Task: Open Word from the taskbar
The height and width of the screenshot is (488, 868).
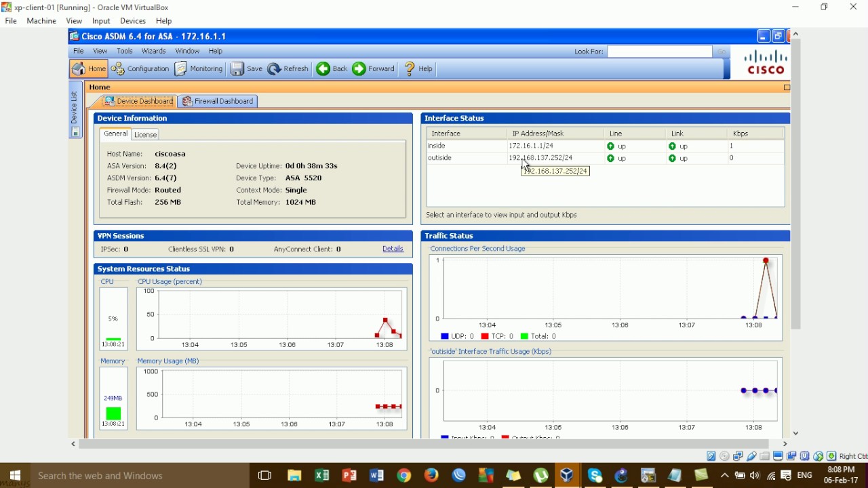Action: [377, 476]
